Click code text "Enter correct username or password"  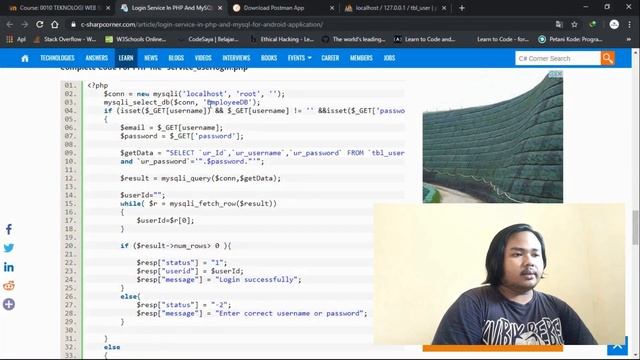tap(291, 313)
